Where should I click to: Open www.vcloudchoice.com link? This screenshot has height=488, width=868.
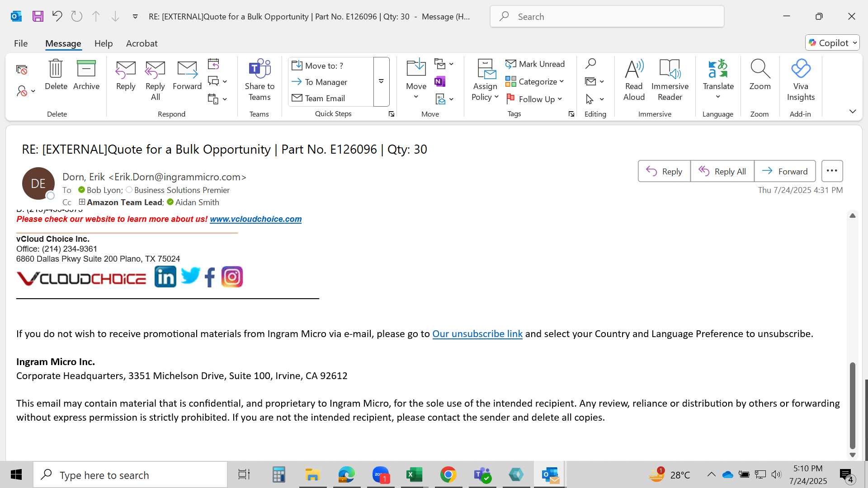255,219
